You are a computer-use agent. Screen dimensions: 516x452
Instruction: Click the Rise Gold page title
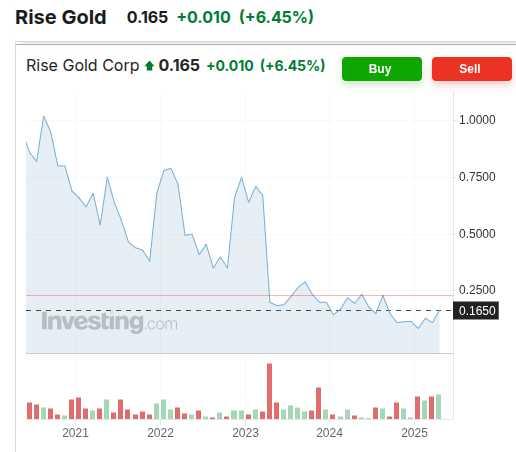(x=61, y=17)
